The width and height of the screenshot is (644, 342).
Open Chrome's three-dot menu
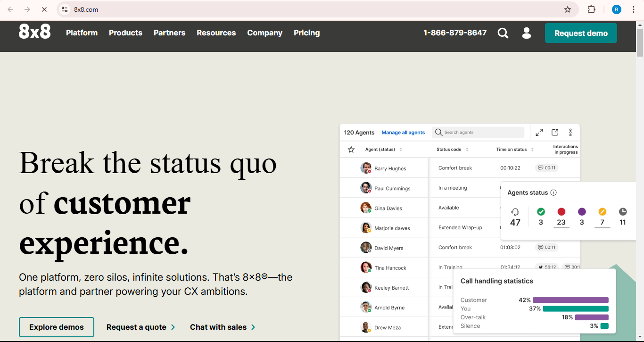[x=634, y=9]
